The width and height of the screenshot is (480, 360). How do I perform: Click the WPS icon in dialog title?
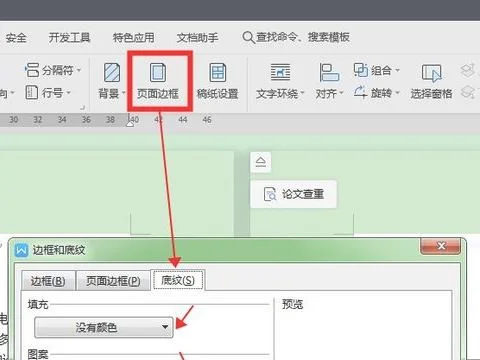pos(22,250)
